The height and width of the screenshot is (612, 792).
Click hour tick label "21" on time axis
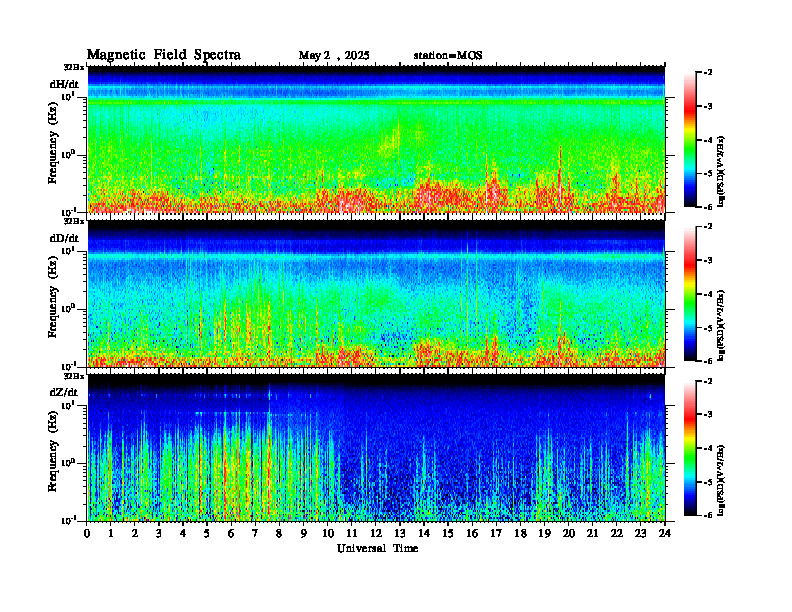point(592,534)
